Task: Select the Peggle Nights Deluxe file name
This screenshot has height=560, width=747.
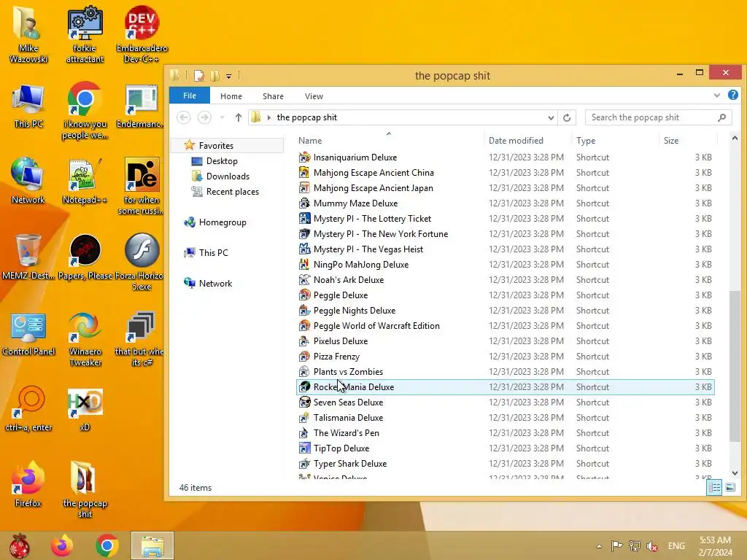Action: click(355, 311)
